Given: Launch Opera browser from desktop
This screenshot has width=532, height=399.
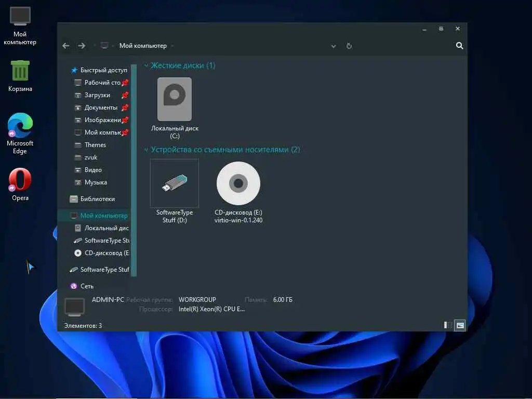Looking at the screenshot, I should [x=20, y=184].
